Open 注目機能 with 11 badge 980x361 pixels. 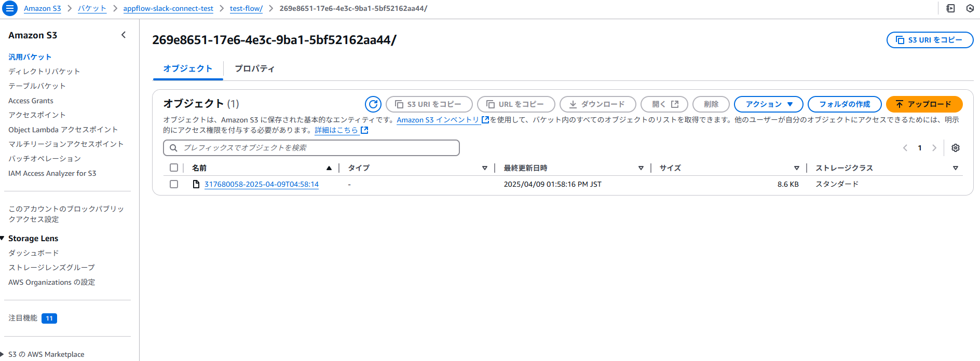point(33,318)
